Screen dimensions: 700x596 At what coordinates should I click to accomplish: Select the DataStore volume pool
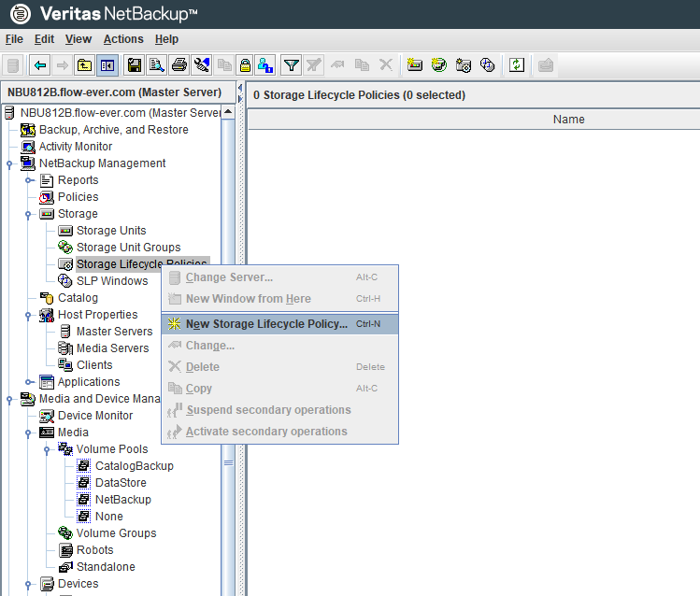pyautogui.click(x=121, y=483)
